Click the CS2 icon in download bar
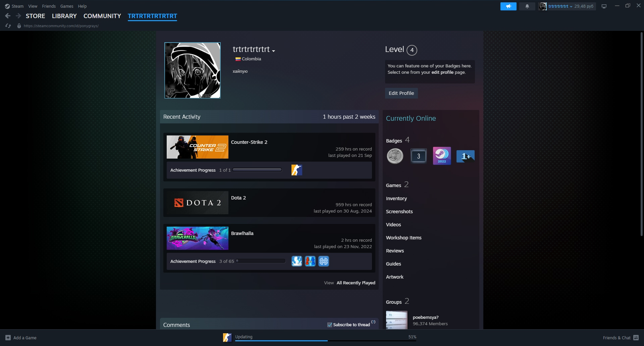Viewport: 644px width, 346px height. click(x=227, y=338)
